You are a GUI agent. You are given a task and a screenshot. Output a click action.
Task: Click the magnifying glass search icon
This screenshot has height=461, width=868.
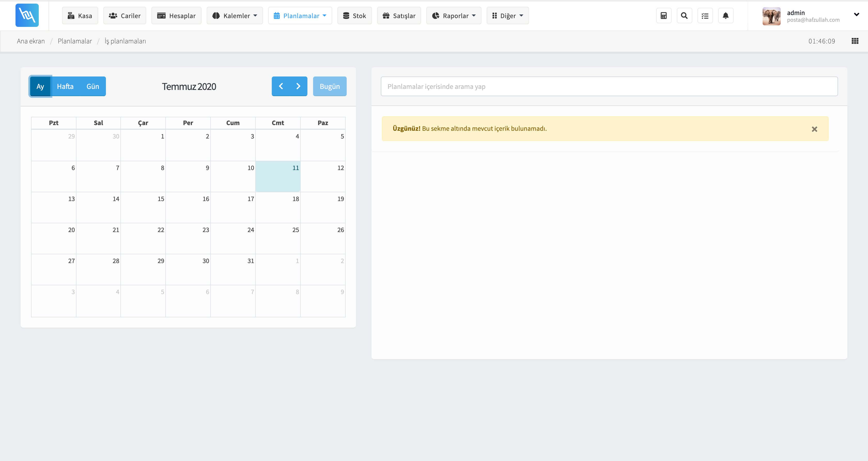[x=684, y=16]
